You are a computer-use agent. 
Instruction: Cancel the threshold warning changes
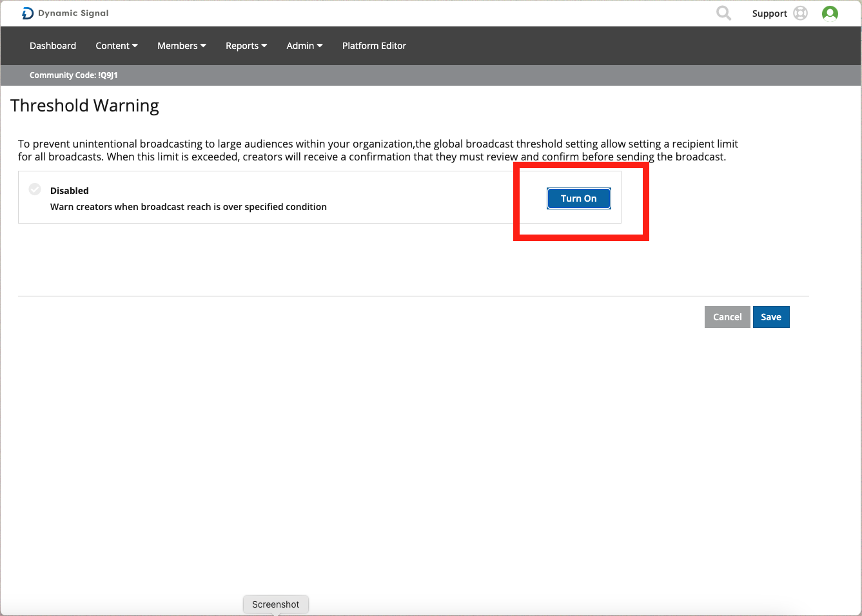pyautogui.click(x=727, y=317)
